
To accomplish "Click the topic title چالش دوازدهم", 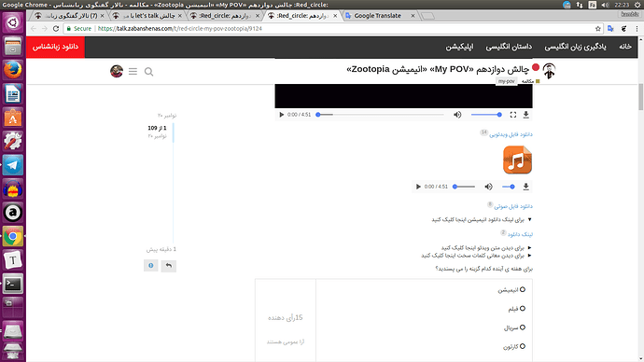I will coord(438,69).
